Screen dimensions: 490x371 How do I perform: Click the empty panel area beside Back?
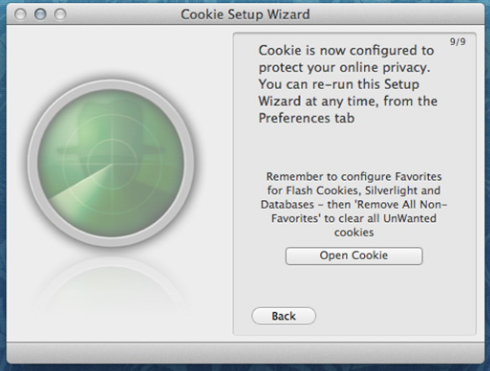[393, 316]
